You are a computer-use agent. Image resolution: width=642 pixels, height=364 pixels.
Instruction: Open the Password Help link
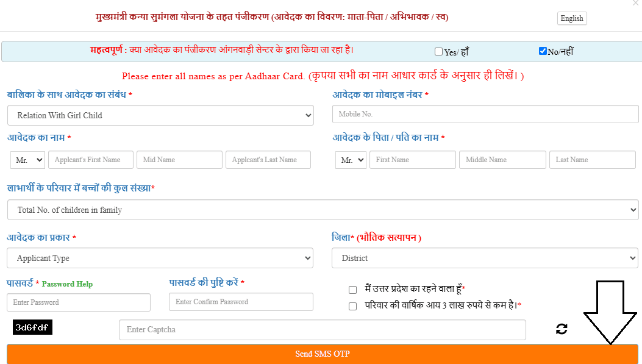(x=67, y=284)
